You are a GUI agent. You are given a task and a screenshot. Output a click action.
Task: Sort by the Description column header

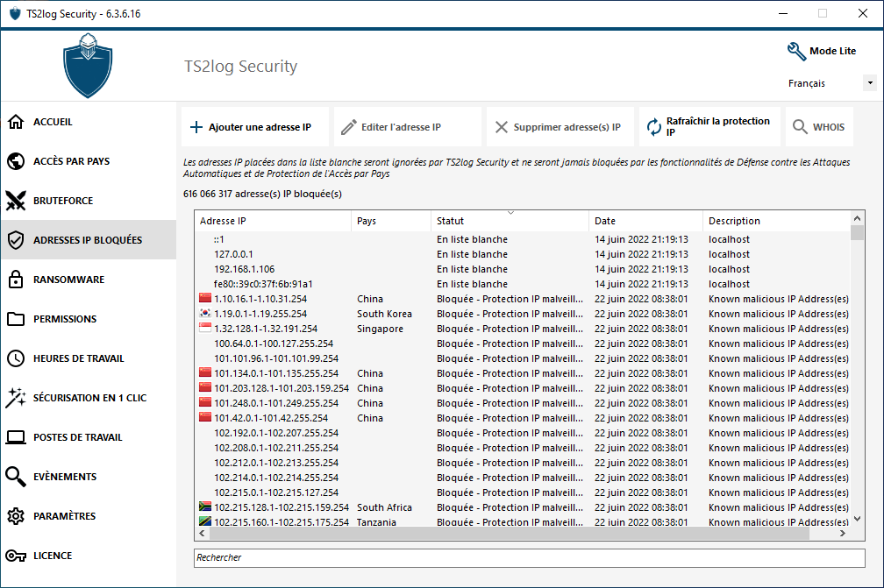click(x=776, y=221)
